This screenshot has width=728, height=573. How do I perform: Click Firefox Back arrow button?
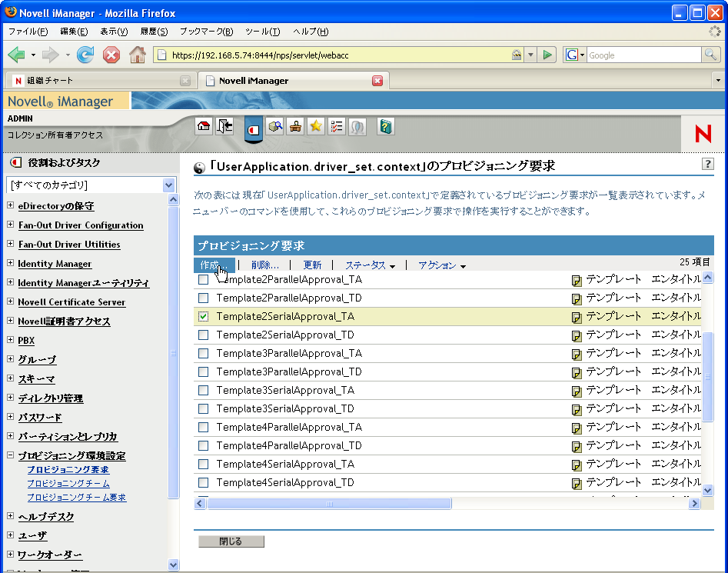pyautogui.click(x=17, y=55)
